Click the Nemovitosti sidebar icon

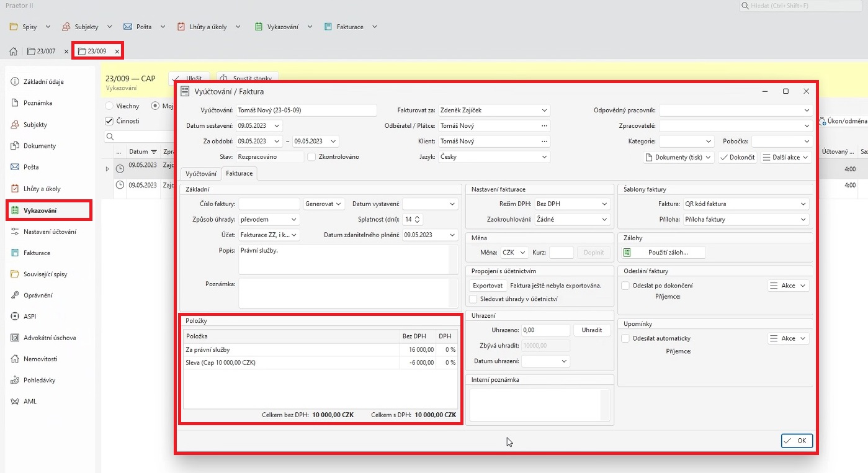pos(16,359)
